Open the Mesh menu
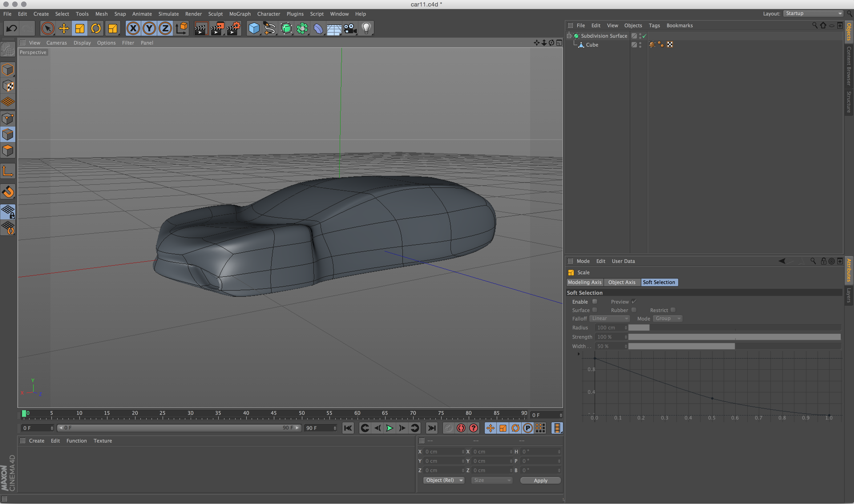Viewport: 854px width, 504px height. click(101, 14)
